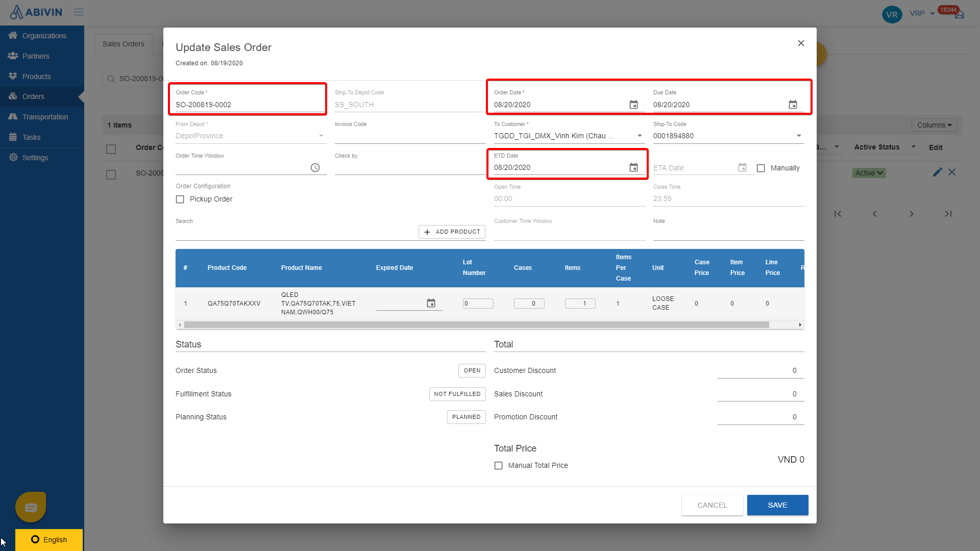980x551 pixels.
Task: Click the search magnifier icon in orders list
Action: 111,79
